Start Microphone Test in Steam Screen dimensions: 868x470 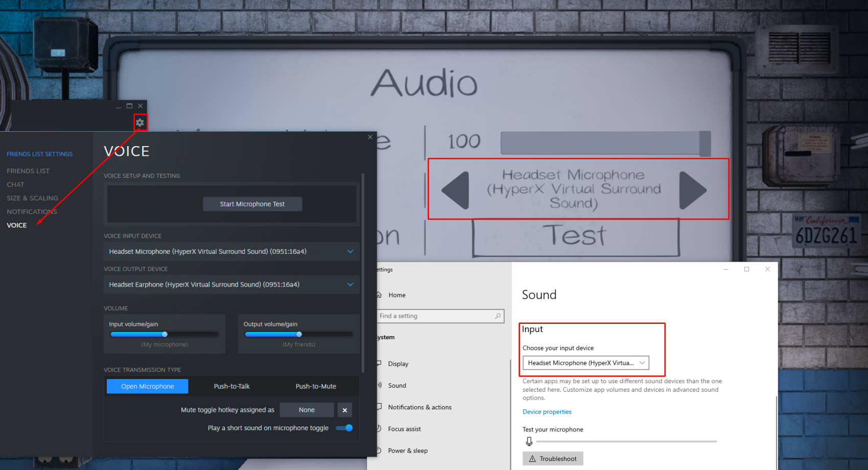[253, 203]
